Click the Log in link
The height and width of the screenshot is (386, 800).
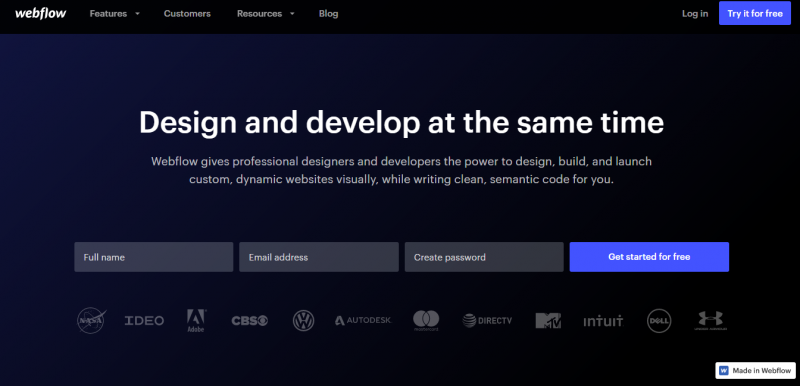coord(695,14)
